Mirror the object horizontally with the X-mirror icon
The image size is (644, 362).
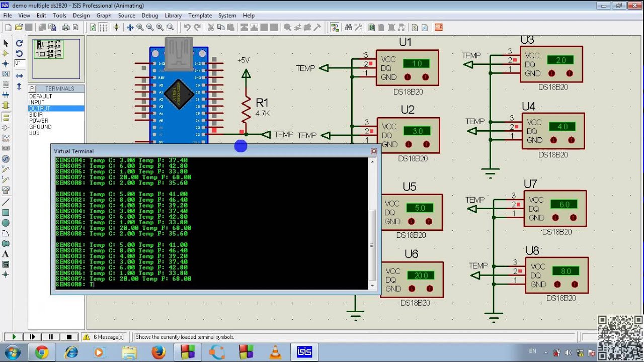[19, 76]
